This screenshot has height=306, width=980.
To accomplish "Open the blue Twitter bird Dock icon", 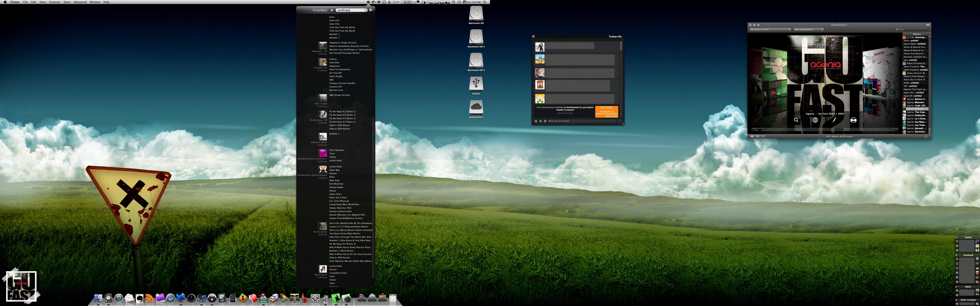I will [181, 298].
